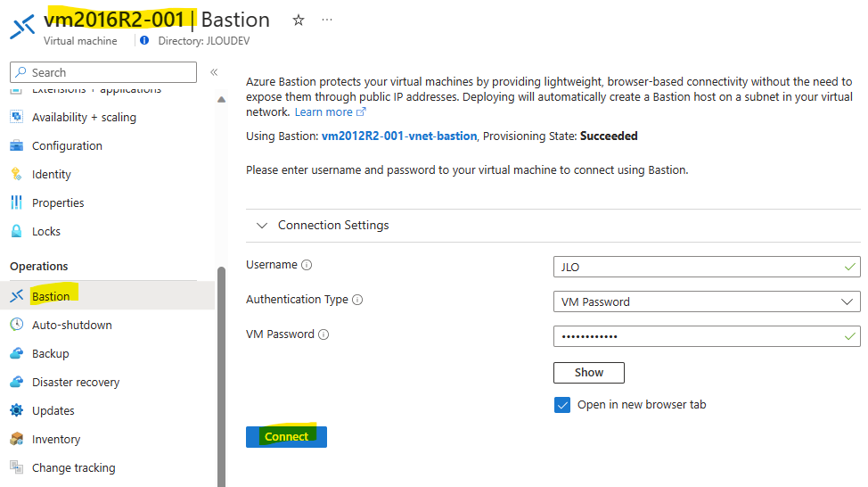Click the Operations section heading
The image size is (868, 487).
coord(38,266)
